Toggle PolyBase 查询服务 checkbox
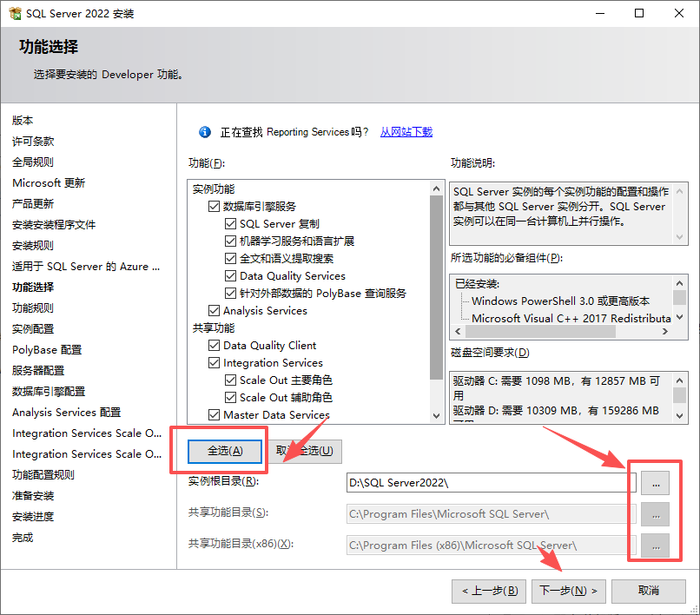The height and width of the screenshot is (615, 700). coord(230,294)
